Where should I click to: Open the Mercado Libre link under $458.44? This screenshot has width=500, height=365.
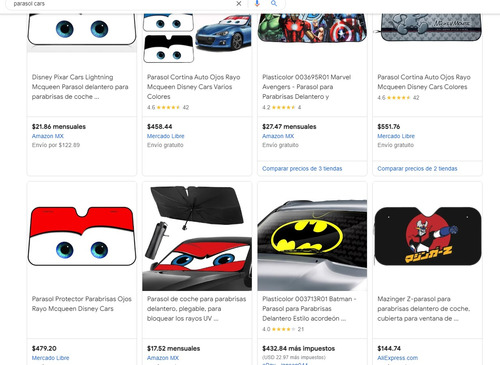pos(165,136)
